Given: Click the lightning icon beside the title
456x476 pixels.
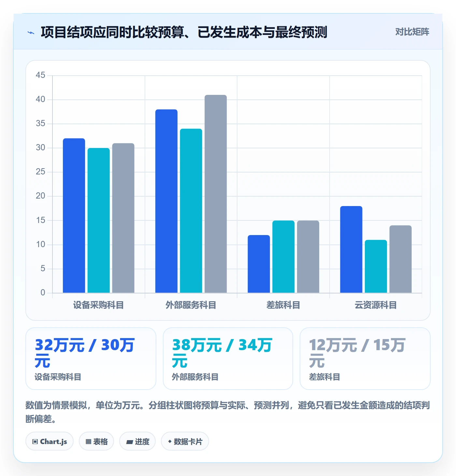Looking at the screenshot, I should pos(31,32).
